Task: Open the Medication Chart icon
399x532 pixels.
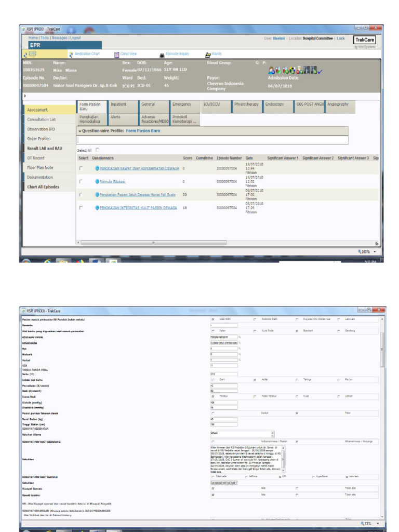Action: (71, 54)
